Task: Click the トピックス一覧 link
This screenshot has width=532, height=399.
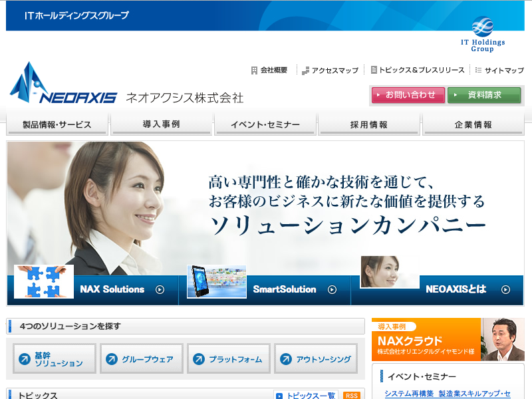Action: (311, 395)
